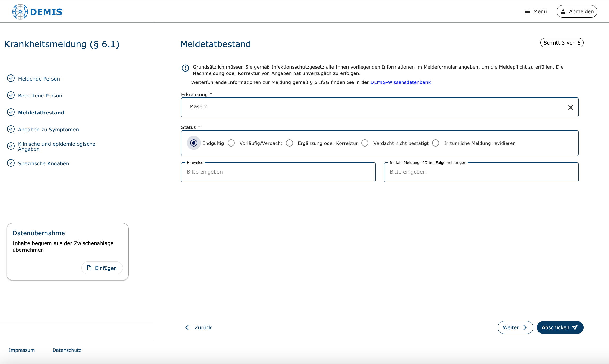Open the DEMIS-Wissensdatenbank link
This screenshot has height=364, width=609.
pyautogui.click(x=400, y=82)
